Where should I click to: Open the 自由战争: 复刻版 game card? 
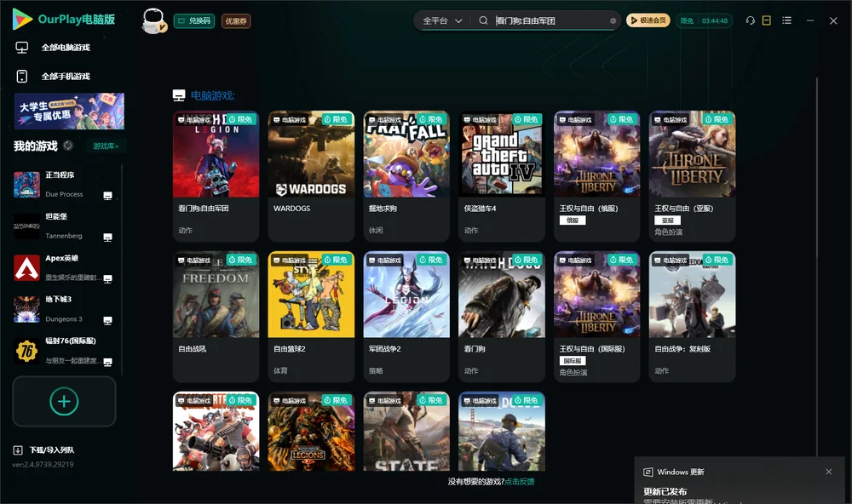pos(692,317)
